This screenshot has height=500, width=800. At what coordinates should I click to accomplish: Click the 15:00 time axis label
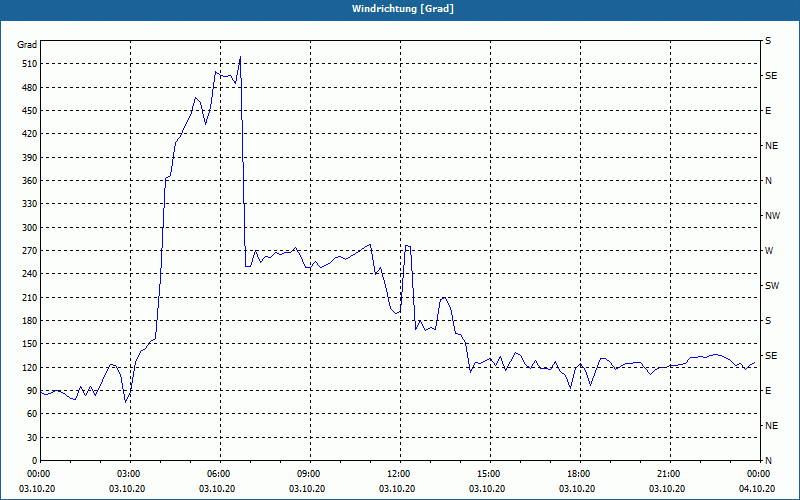point(490,474)
